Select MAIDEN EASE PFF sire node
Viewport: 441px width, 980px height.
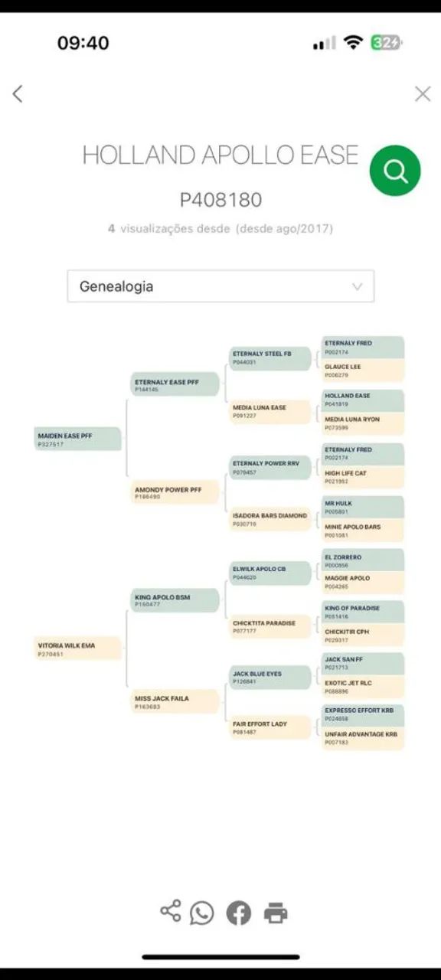(77, 439)
